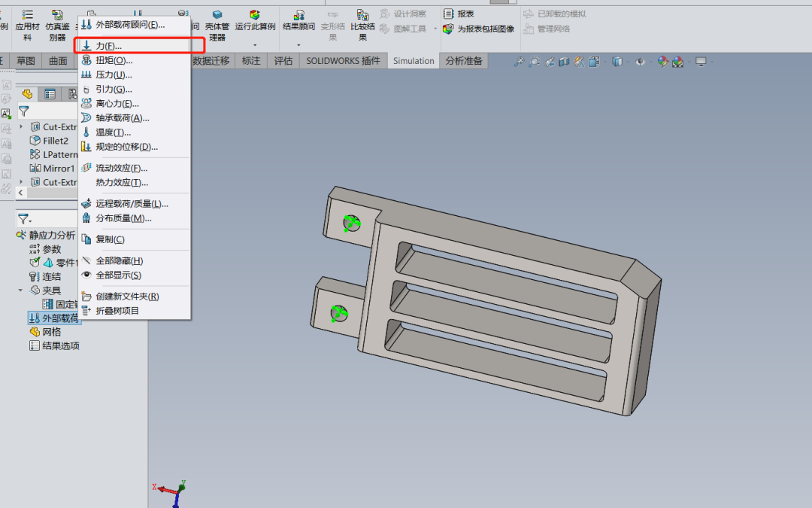Select 压力(U)... pressure load

click(135, 75)
